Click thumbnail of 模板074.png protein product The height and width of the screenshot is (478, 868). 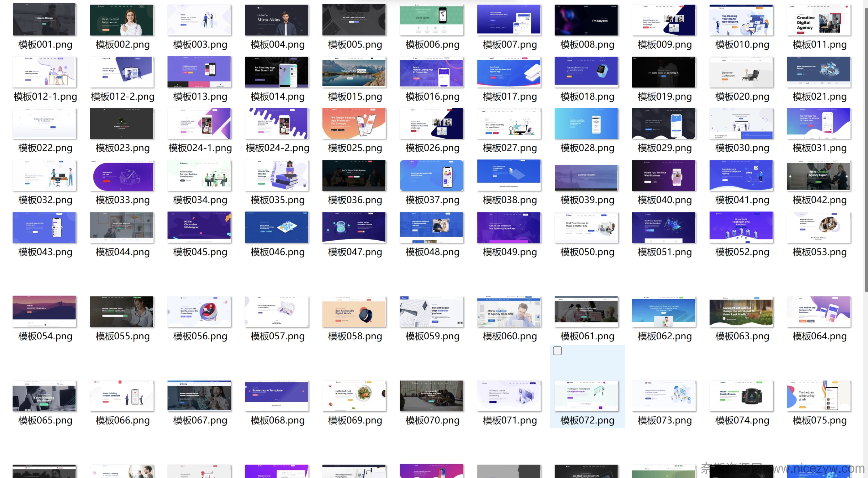[x=741, y=396]
